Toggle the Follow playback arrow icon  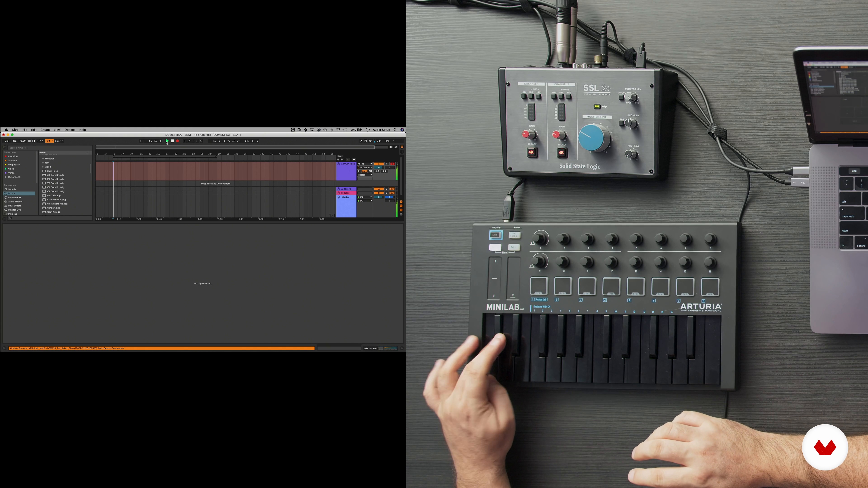click(141, 141)
